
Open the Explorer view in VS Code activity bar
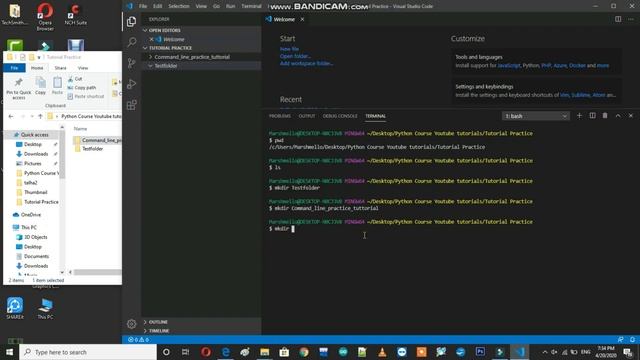pyautogui.click(x=131, y=21)
